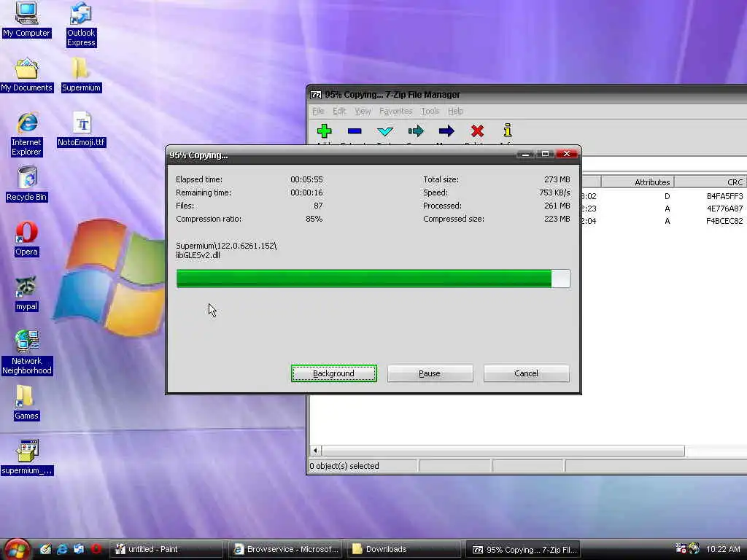
Task: Click the 10:22 AM clock
Action: coord(723,549)
